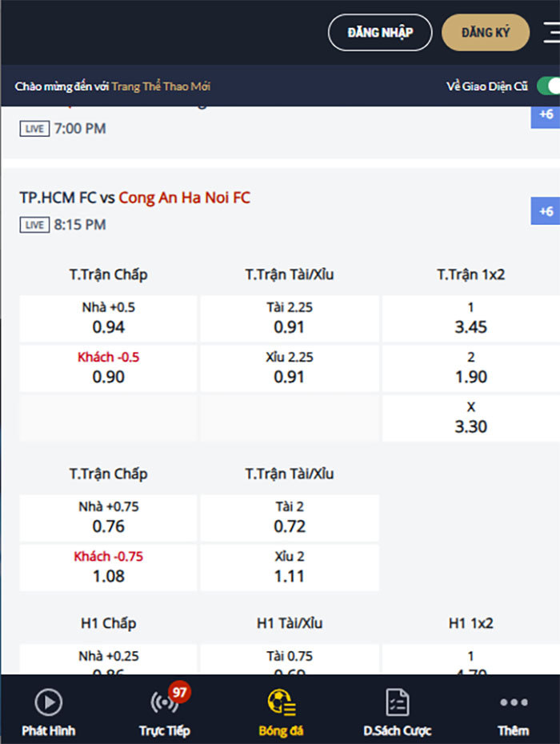
Task: Expand +6 markets for the 7:00 PM match
Action: pyautogui.click(x=546, y=115)
